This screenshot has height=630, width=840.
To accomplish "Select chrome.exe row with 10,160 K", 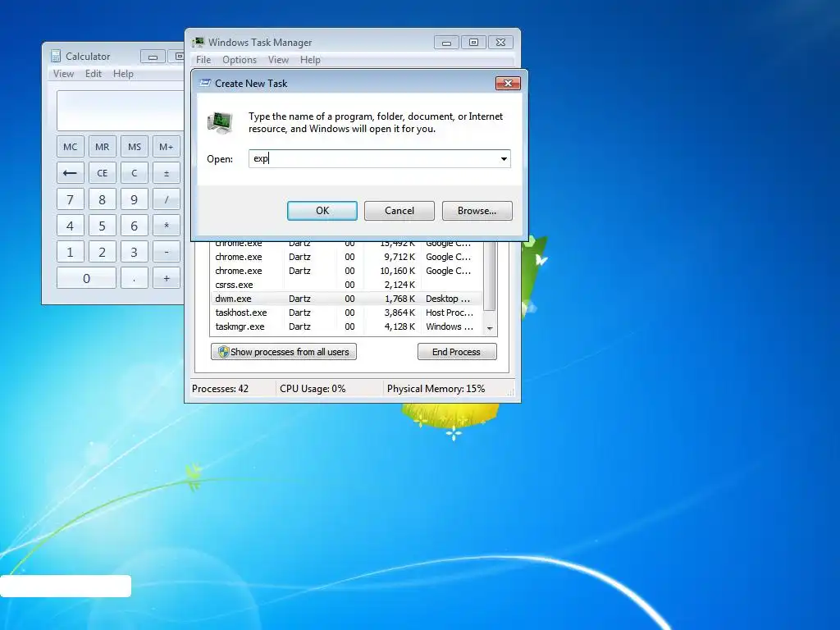I will [x=347, y=271].
